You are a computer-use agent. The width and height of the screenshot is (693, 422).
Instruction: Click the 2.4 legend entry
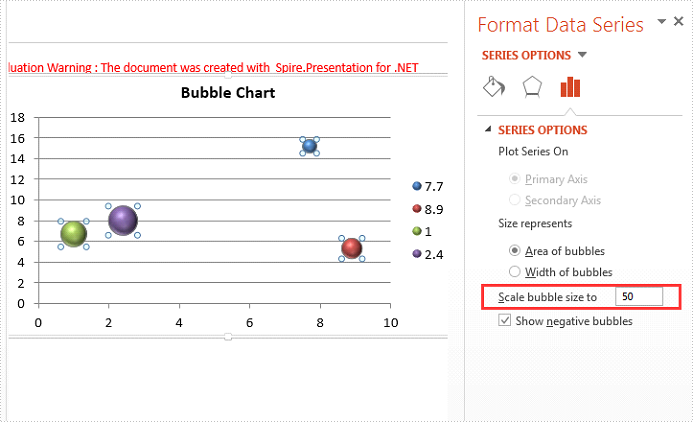tap(427, 254)
